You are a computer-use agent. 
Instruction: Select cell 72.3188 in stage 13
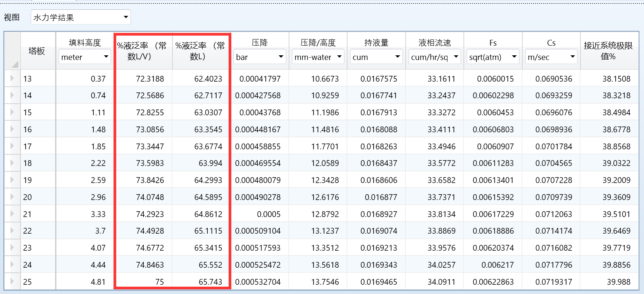coord(143,79)
